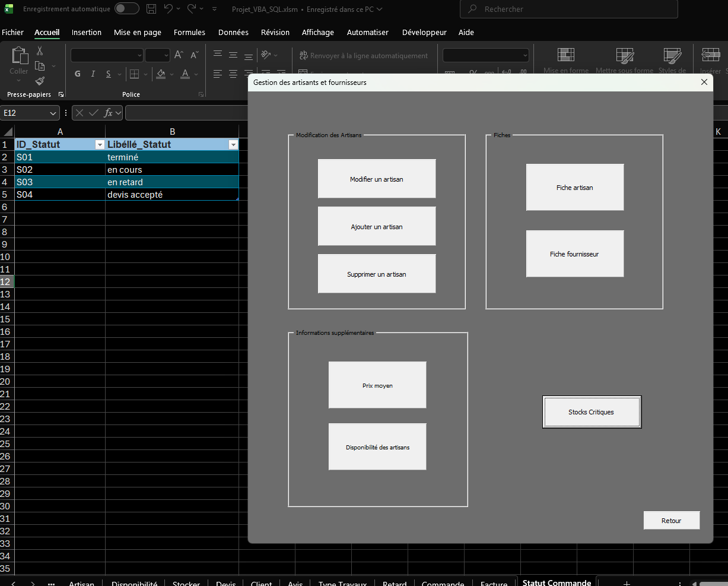This screenshot has height=586, width=728.
Task: Click the insert function fx icon
Action: (x=108, y=113)
